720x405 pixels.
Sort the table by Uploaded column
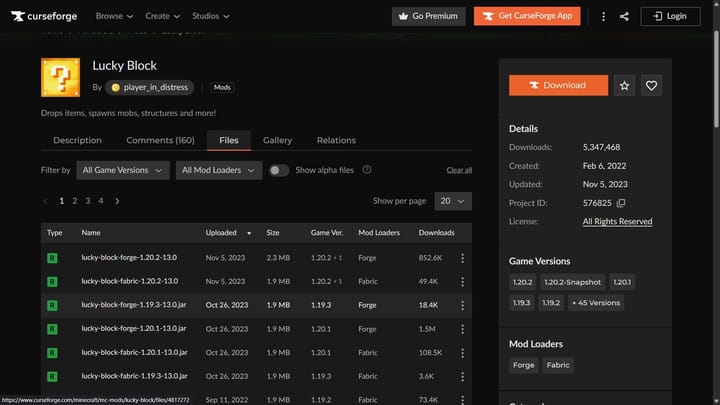(x=226, y=233)
